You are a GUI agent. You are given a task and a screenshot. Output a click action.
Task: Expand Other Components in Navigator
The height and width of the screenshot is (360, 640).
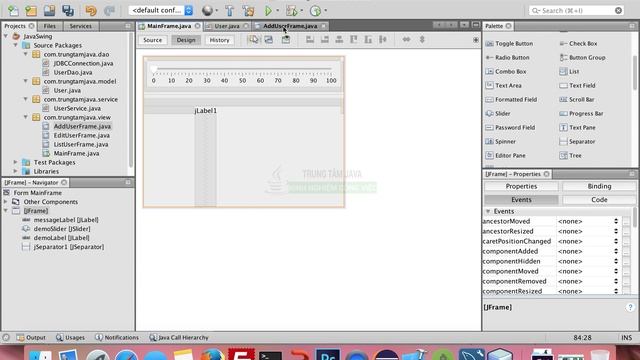[x=6, y=202]
